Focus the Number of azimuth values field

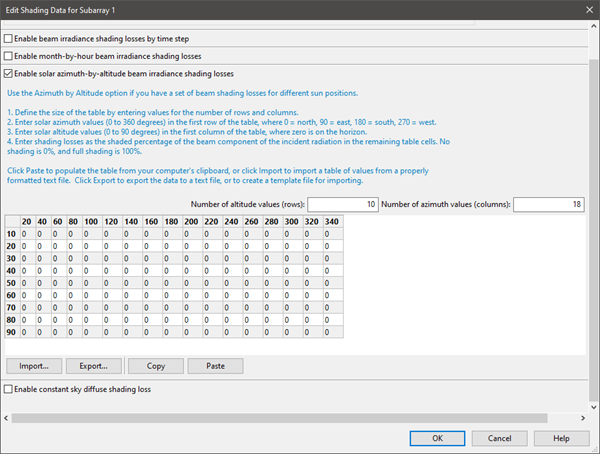click(x=549, y=204)
